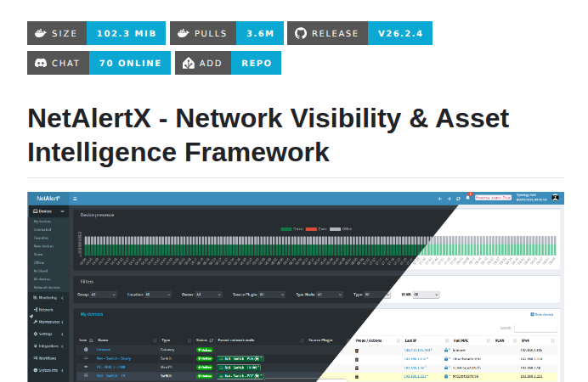588x382 pixels.
Task: Open the Sync Mode filter dropdown
Action: coord(330,295)
